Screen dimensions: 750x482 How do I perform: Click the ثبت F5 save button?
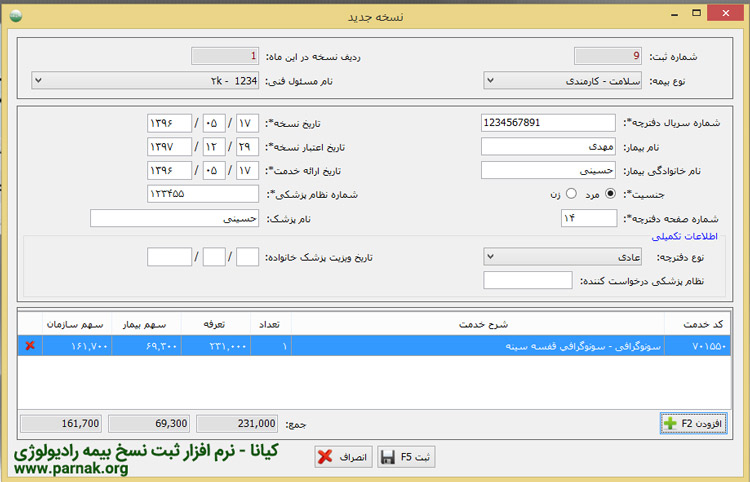(x=406, y=458)
